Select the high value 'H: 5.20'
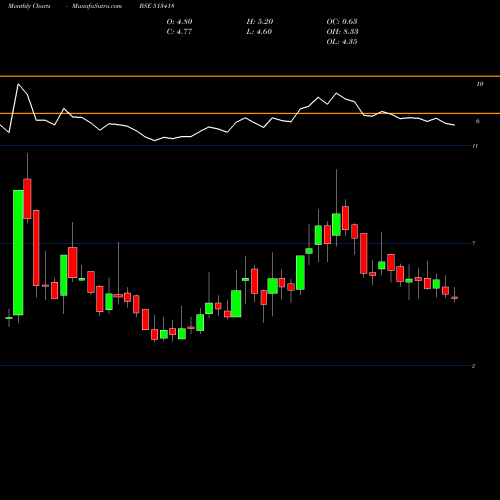500x500 pixels. point(260,22)
